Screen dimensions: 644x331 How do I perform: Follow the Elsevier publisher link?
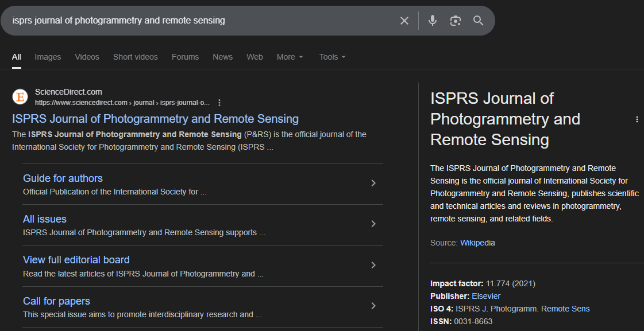coord(486,296)
